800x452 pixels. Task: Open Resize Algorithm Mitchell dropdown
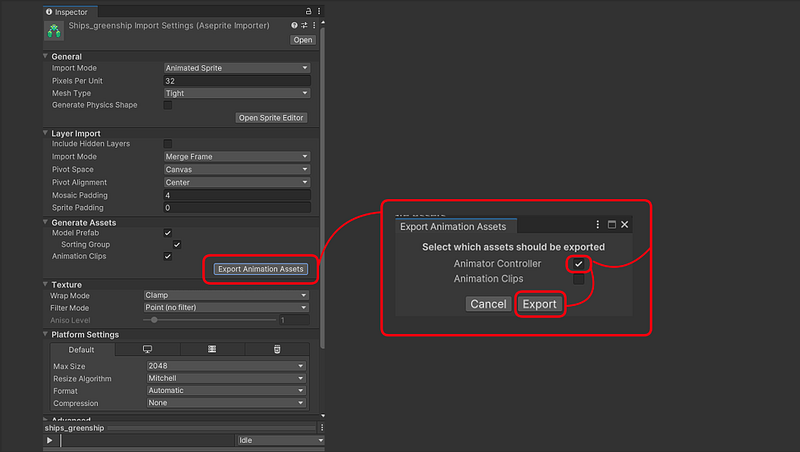point(226,378)
